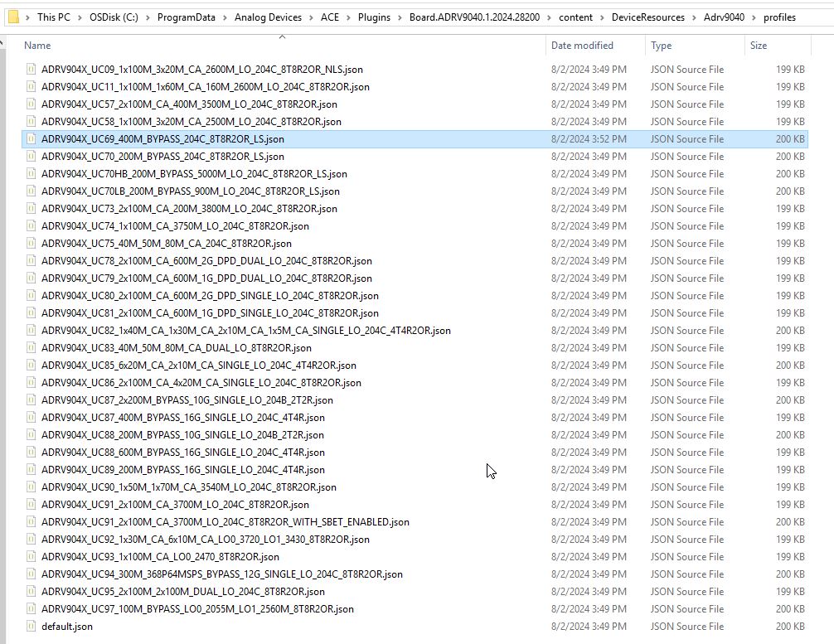
Task: Click the Name column header to sort
Action: [x=37, y=46]
